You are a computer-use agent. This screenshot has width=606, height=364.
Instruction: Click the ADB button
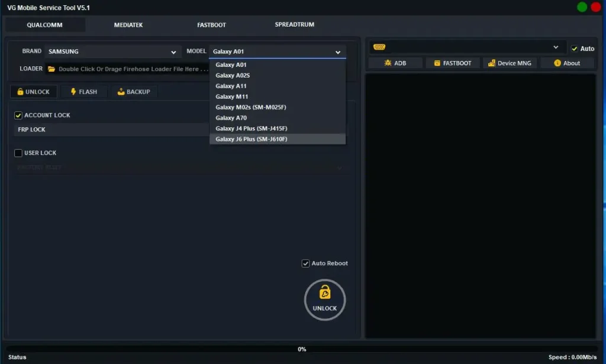(395, 63)
